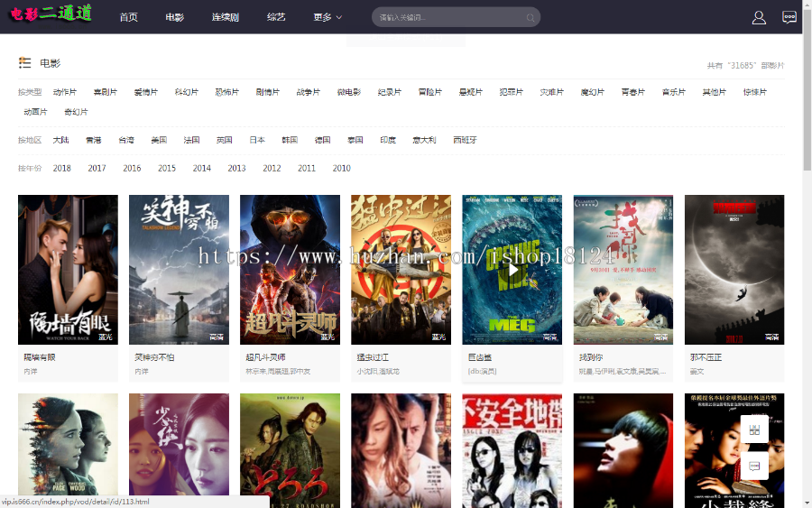Select the 悬疑片 category
This screenshot has width=812, height=508.
tap(471, 92)
